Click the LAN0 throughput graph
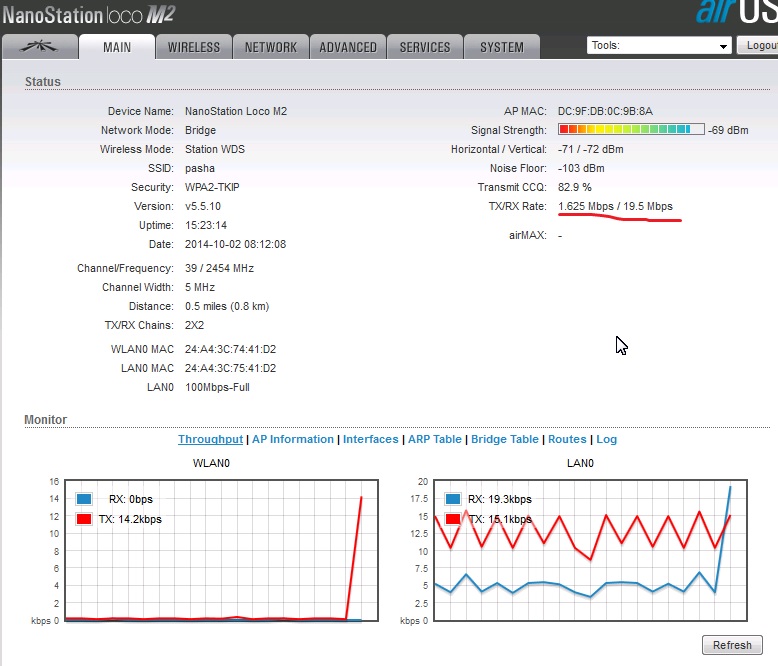 [x=590, y=550]
